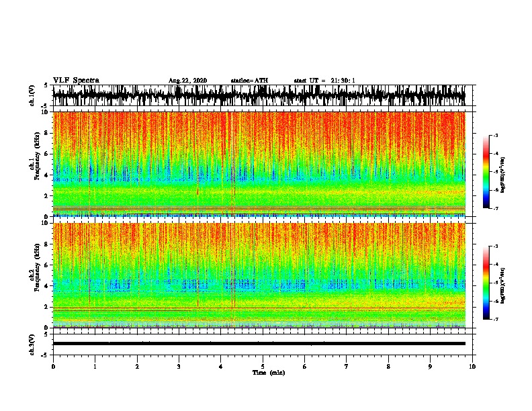Click the ch.1 voltage waveform trace

259,95
